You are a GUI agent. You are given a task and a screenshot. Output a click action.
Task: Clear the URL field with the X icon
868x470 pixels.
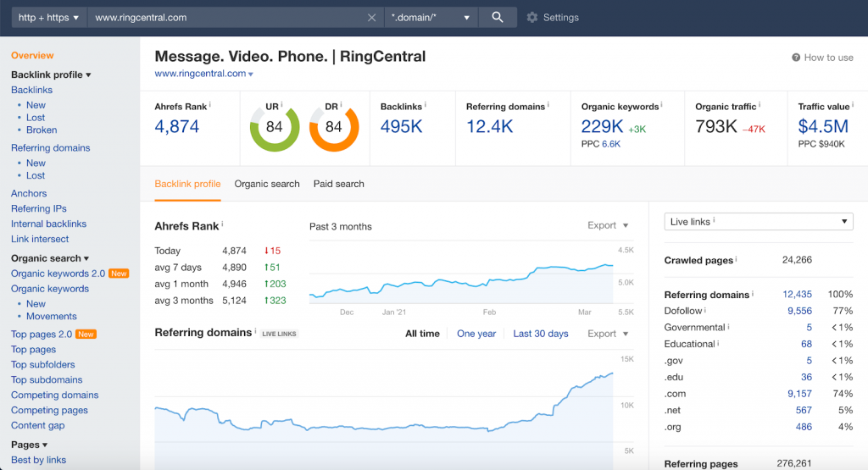click(371, 17)
